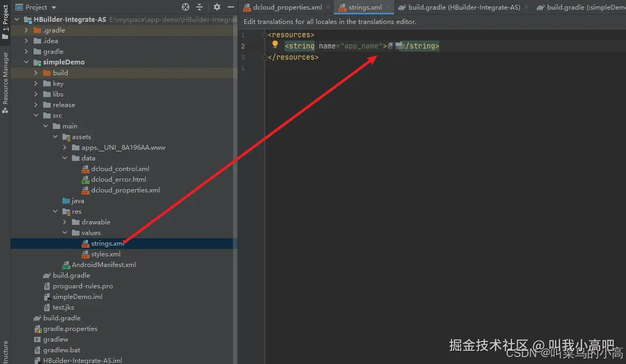Click the collapse all icon in Project panel
The width and height of the screenshot is (626, 364).
[x=199, y=7]
